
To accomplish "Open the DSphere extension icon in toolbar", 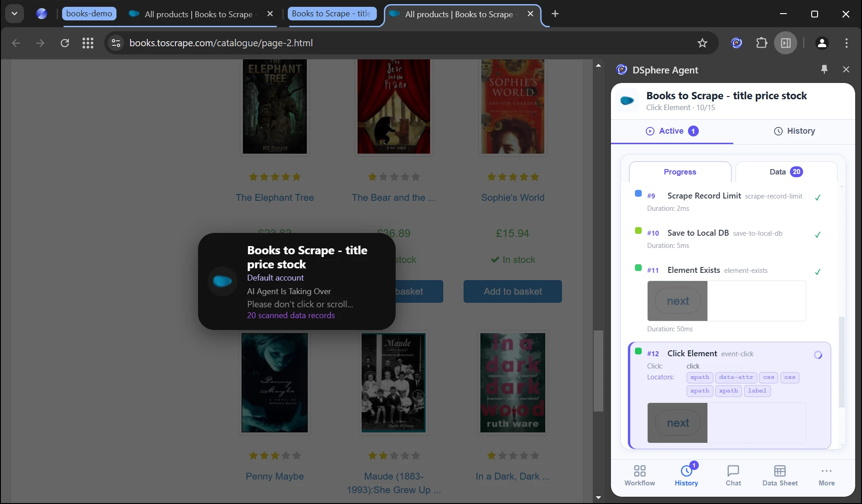I will [x=737, y=43].
